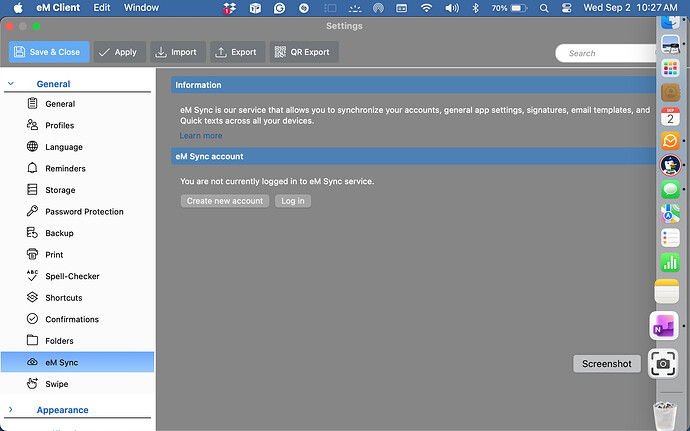Open Swipe settings via hand icon
Viewport: 690px width, 431px height.
(32, 384)
